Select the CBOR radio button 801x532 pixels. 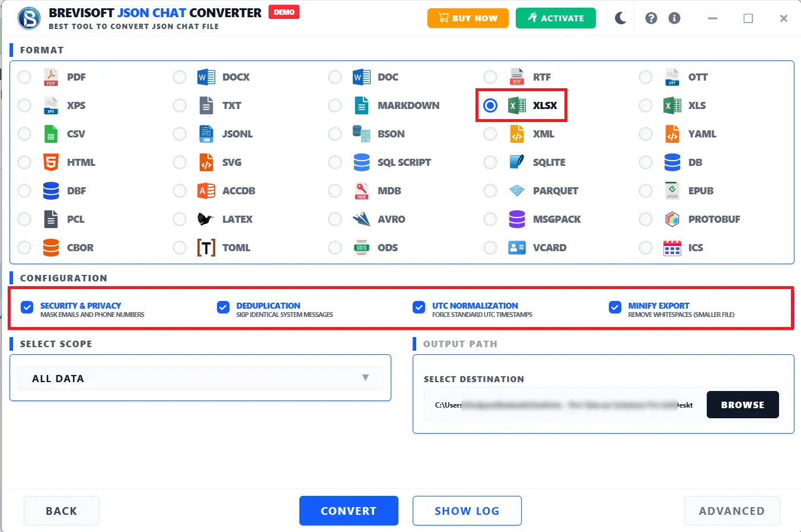click(x=24, y=248)
